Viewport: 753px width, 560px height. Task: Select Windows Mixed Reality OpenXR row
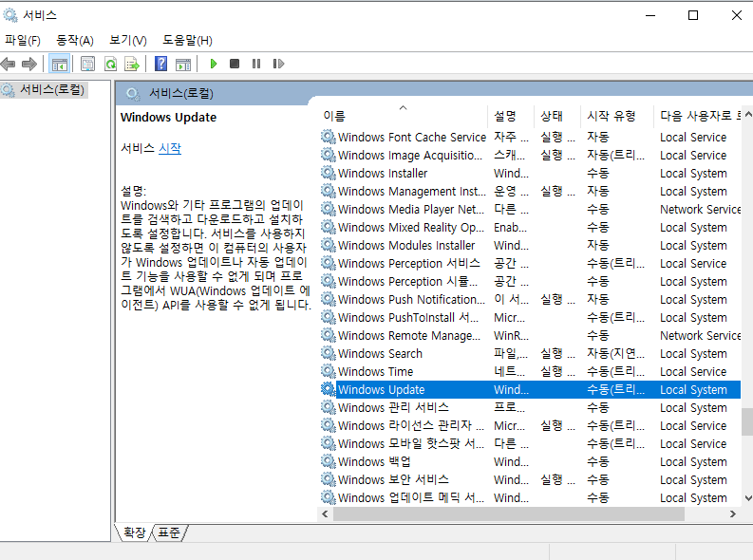pos(530,228)
